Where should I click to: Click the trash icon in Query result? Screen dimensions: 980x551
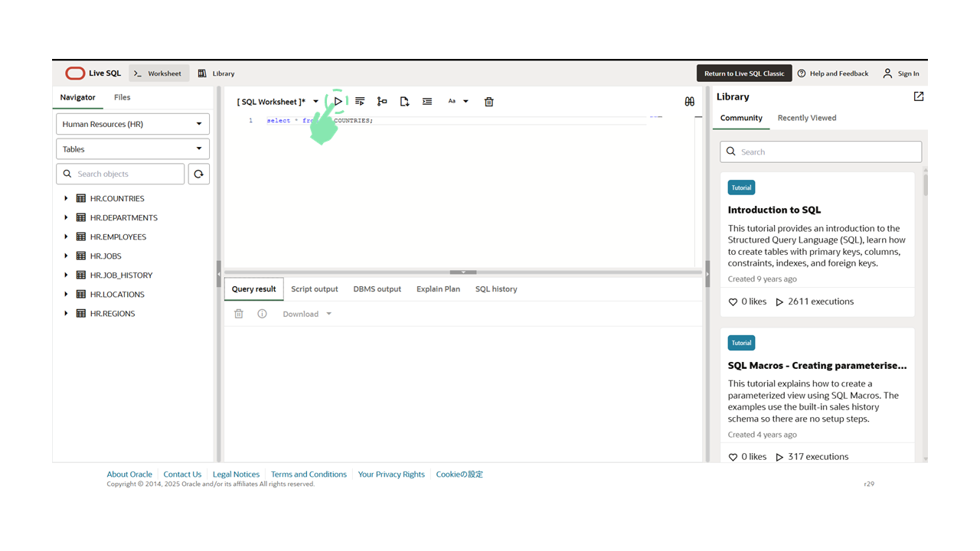click(239, 314)
